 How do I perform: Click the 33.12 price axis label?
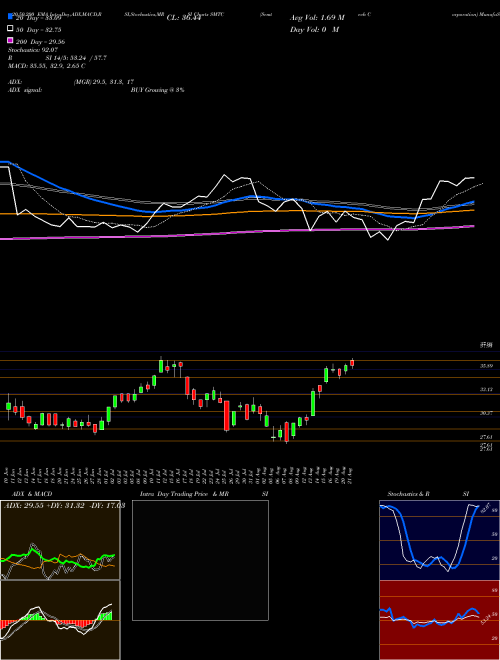[487, 390]
